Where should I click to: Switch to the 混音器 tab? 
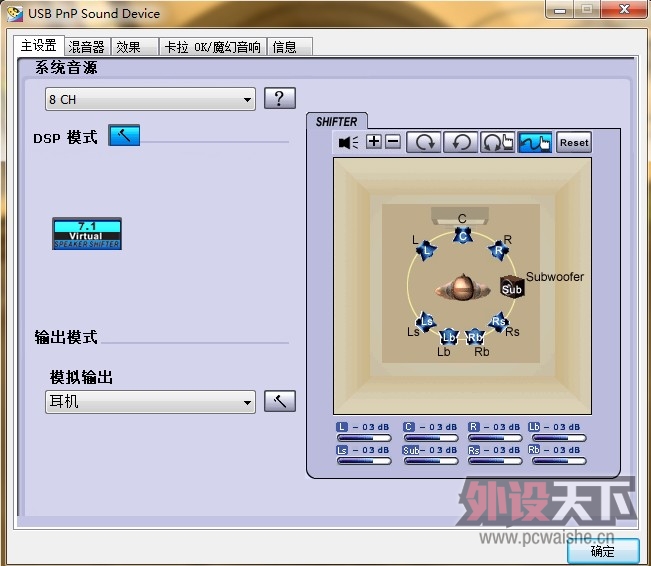pyautogui.click(x=86, y=47)
